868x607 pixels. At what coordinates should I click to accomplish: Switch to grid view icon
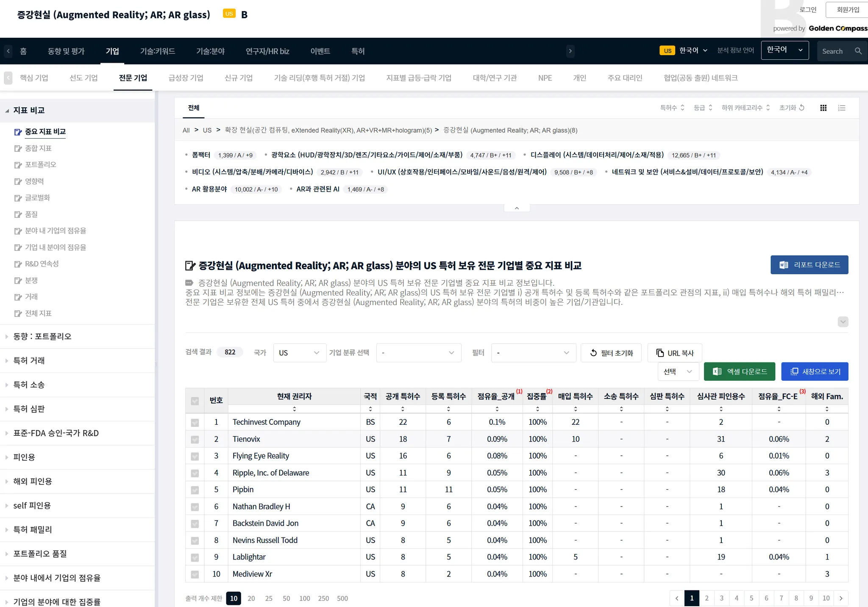(x=823, y=108)
